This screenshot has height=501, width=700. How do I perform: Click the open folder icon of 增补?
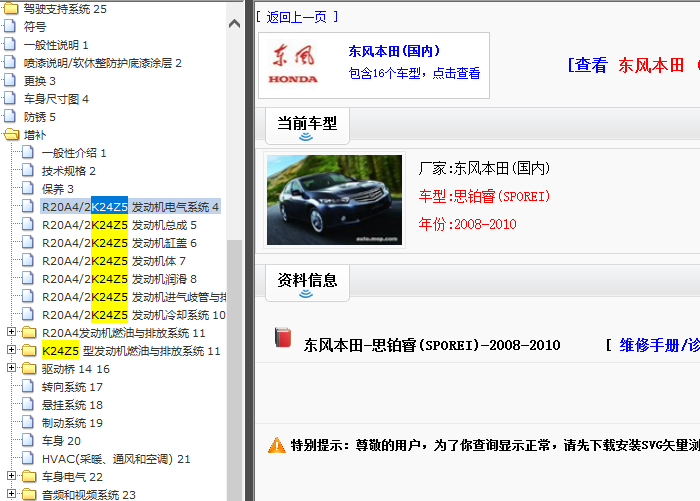(11, 134)
